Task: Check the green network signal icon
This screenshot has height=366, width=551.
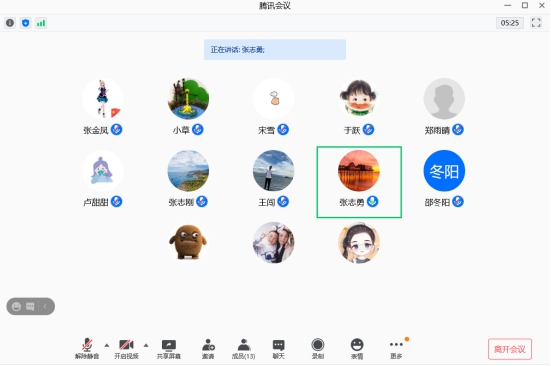Action: pyautogui.click(x=41, y=23)
